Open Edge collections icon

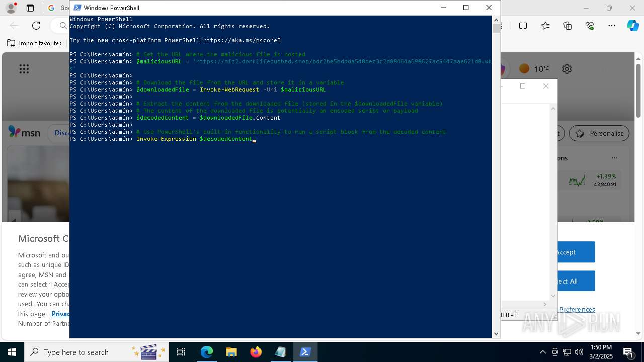(568, 26)
